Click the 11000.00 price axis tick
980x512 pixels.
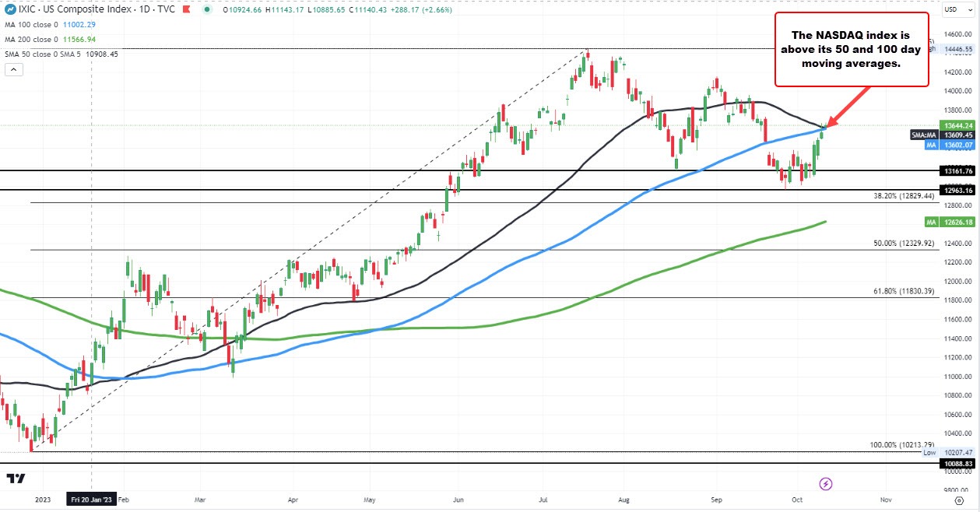tap(957, 377)
